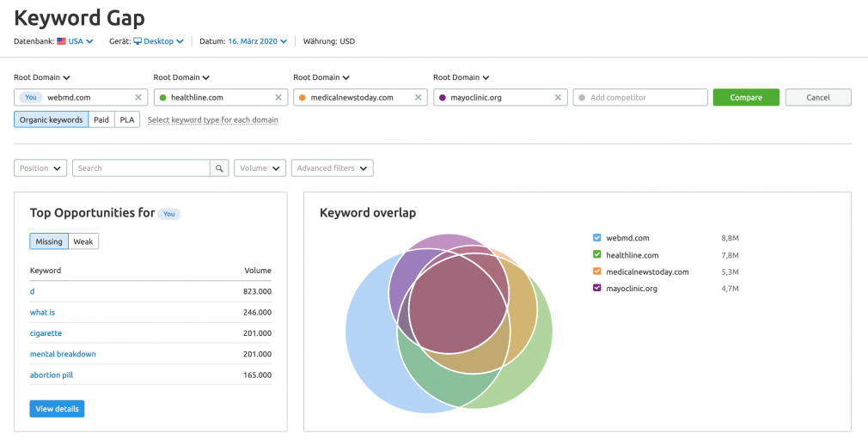Open the View details button
Image resolution: width=868 pixels, height=439 pixels.
[x=57, y=409]
